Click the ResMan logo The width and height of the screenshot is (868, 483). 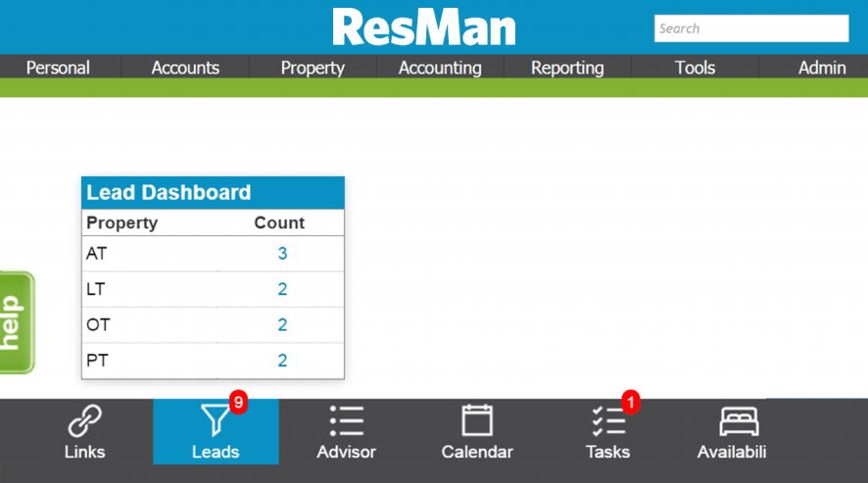pyautogui.click(x=424, y=27)
